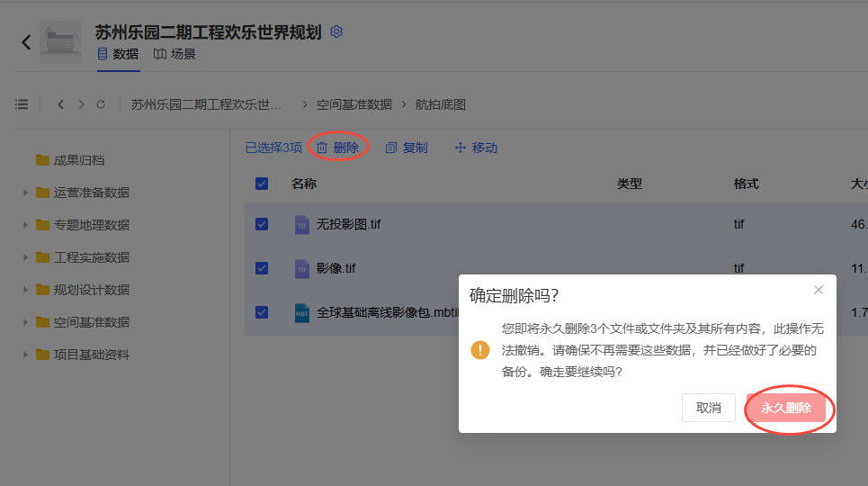Screen dimensions: 868x486
Task: Uncheck the 影像.tif row checkbox
Action: (262, 268)
